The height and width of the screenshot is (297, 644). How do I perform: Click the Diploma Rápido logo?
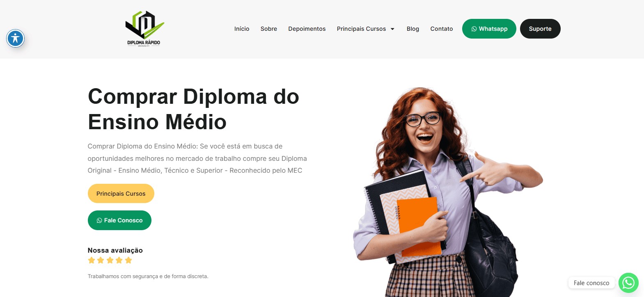click(144, 29)
